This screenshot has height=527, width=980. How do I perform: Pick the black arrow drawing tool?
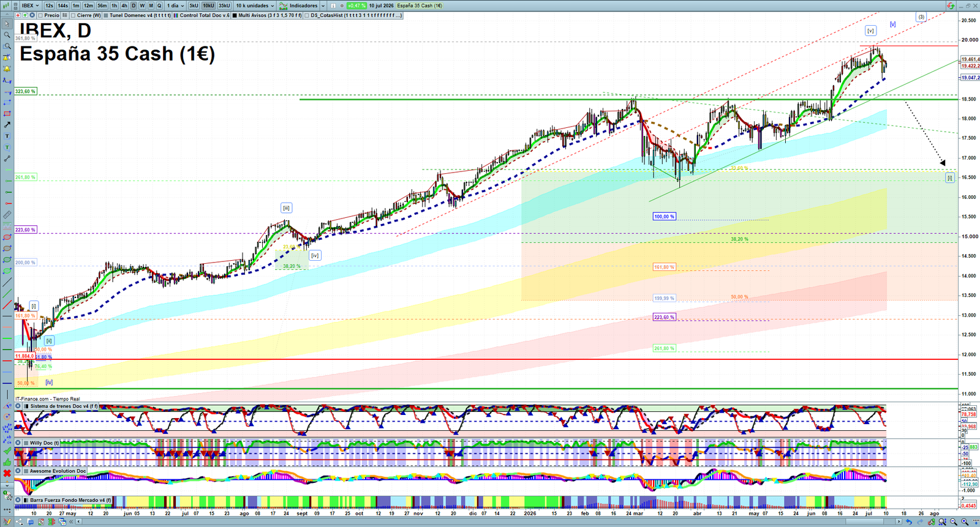point(7,125)
